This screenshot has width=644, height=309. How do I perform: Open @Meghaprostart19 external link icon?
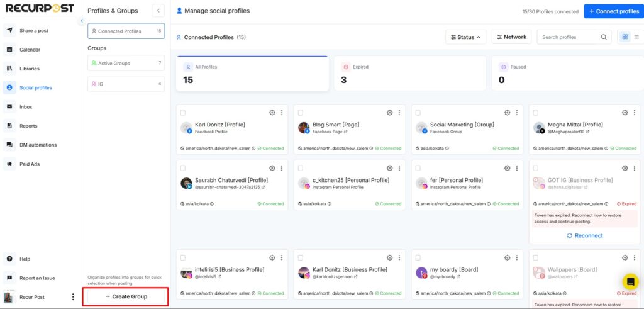coord(588,132)
